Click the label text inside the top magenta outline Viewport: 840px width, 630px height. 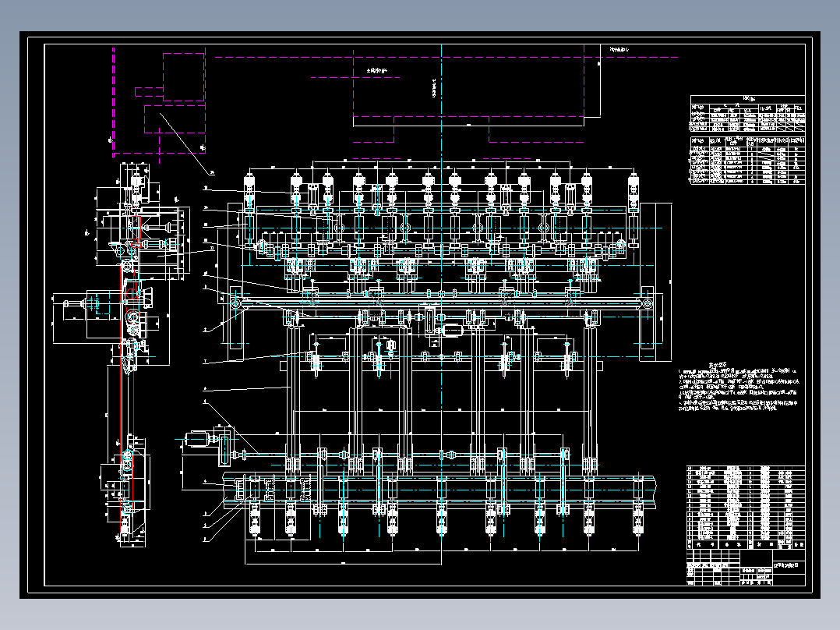click(376, 70)
